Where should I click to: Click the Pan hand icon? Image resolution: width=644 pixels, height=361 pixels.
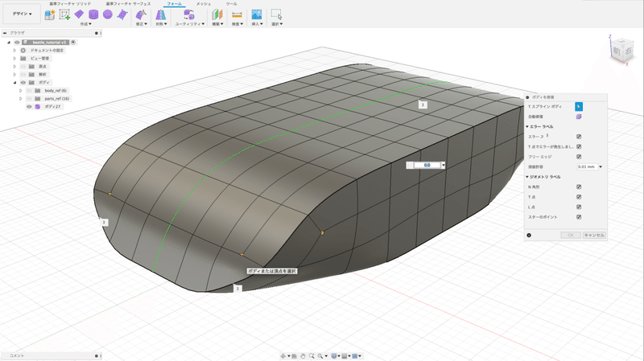pyautogui.click(x=303, y=356)
